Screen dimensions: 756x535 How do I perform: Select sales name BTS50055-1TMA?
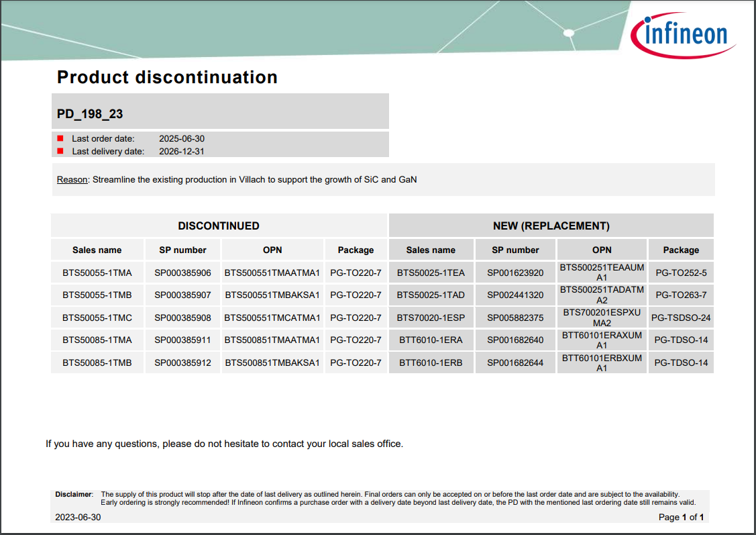click(x=97, y=273)
